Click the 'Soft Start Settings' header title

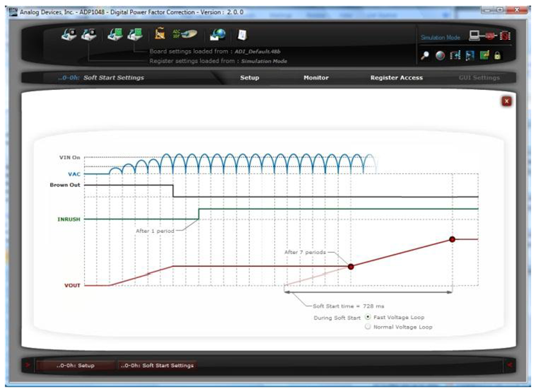(114, 77)
